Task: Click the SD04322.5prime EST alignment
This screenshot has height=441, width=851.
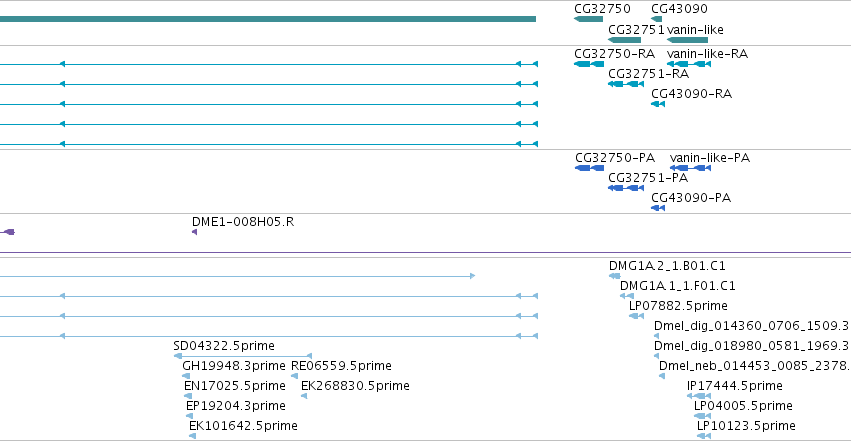Action: (x=243, y=356)
